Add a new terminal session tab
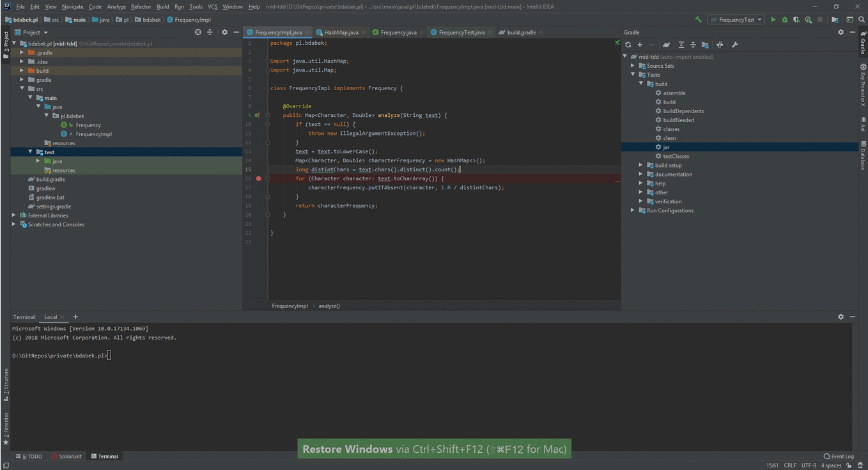Screen dimensions: 868x470 [75, 317]
